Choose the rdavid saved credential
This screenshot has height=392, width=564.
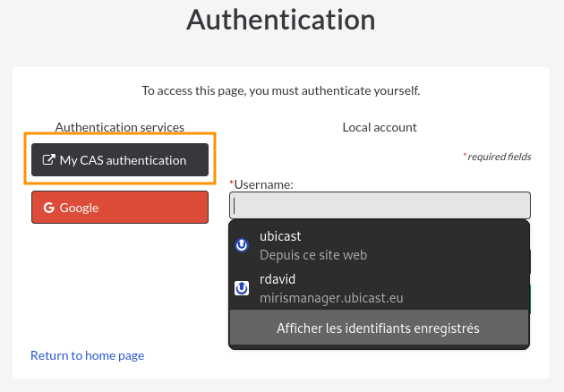pos(379,288)
